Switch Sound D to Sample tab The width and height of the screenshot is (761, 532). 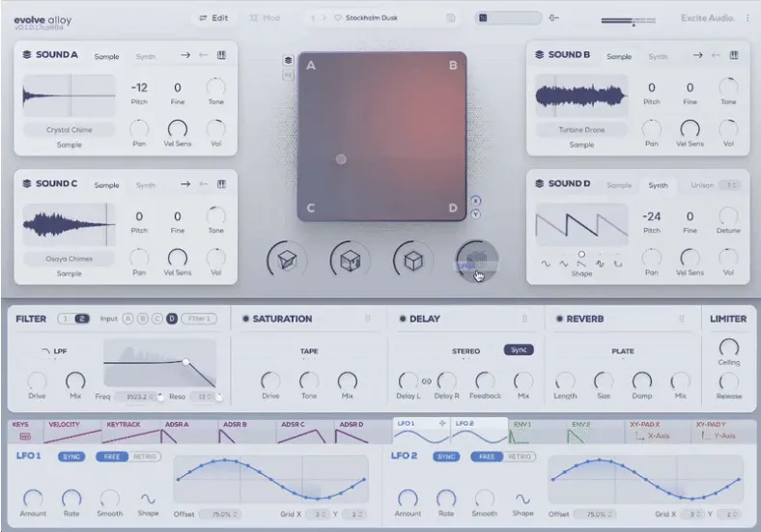pos(619,185)
